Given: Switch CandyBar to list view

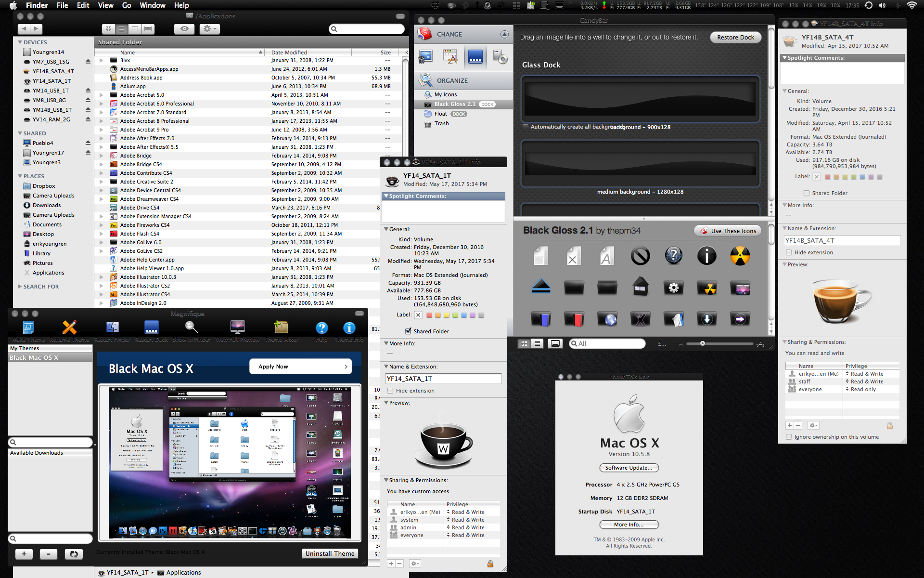Looking at the screenshot, I should tap(537, 343).
